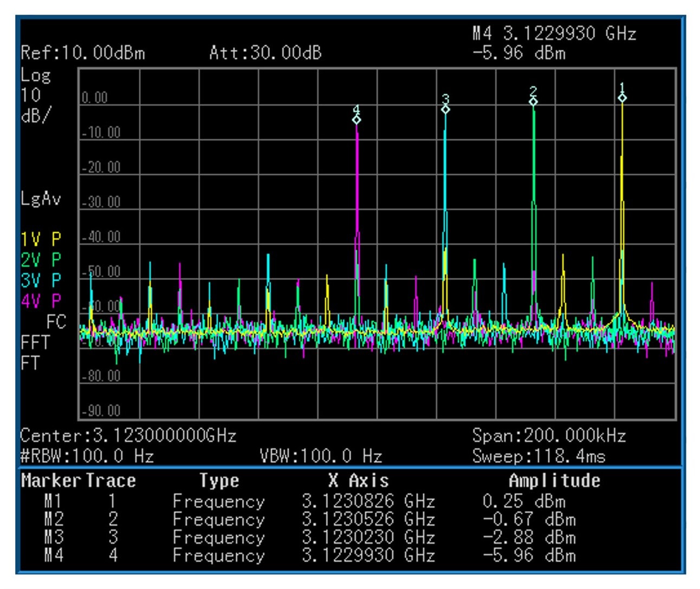Click the 3.1230526 GHz value
This screenshot has width=700, height=589.
[x=368, y=520]
